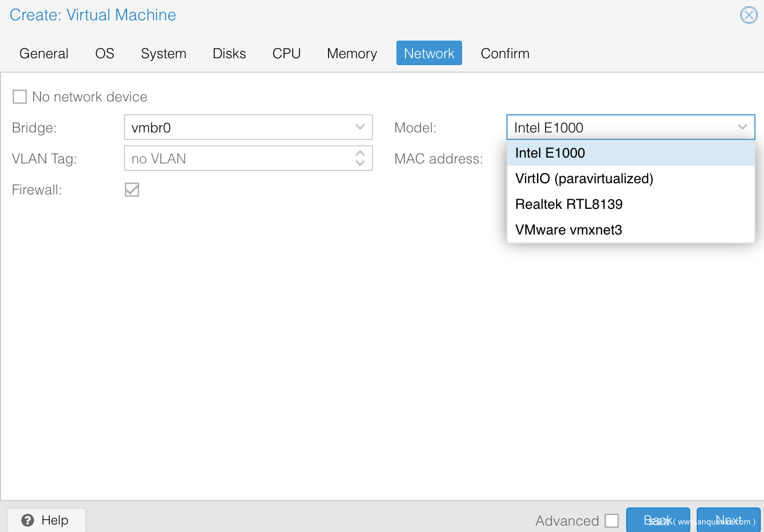Select VirtIO (paravirtualized) network model
The image size is (764, 532).
(584, 178)
